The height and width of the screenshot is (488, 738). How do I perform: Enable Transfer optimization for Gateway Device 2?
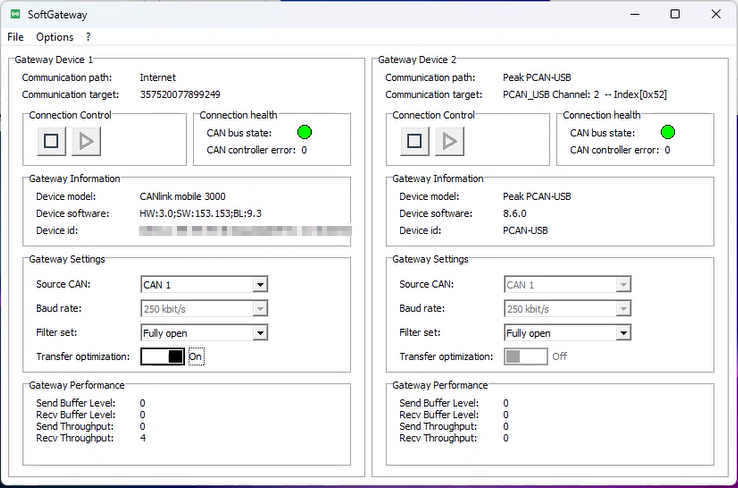click(526, 356)
